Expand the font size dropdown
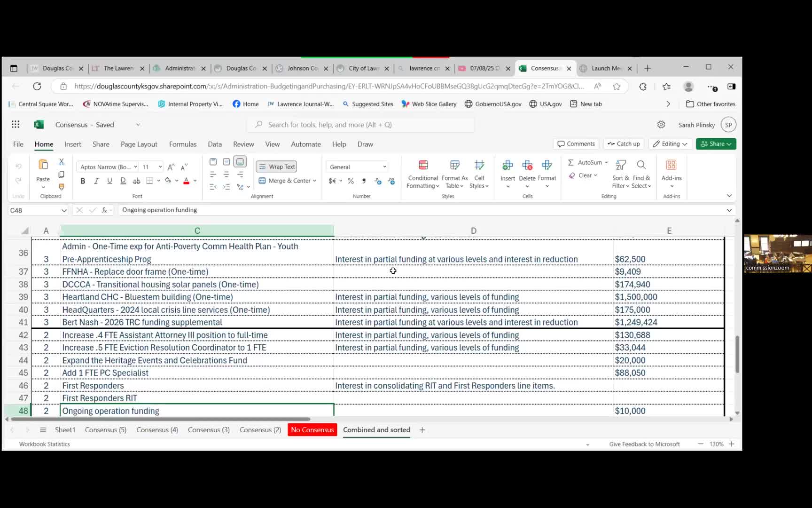 click(160, 167)
